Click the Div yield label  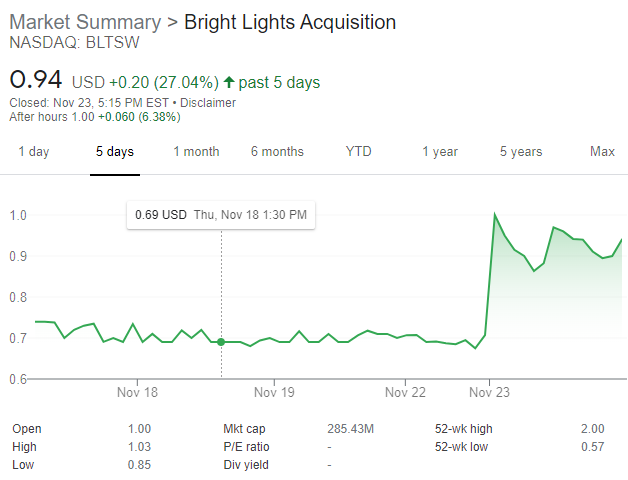click(246, 465)
